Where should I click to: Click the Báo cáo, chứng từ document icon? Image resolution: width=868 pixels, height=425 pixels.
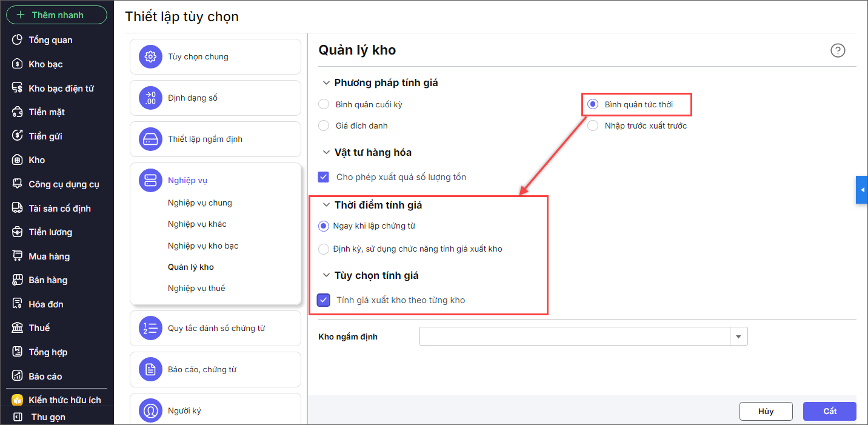(150, 370)
